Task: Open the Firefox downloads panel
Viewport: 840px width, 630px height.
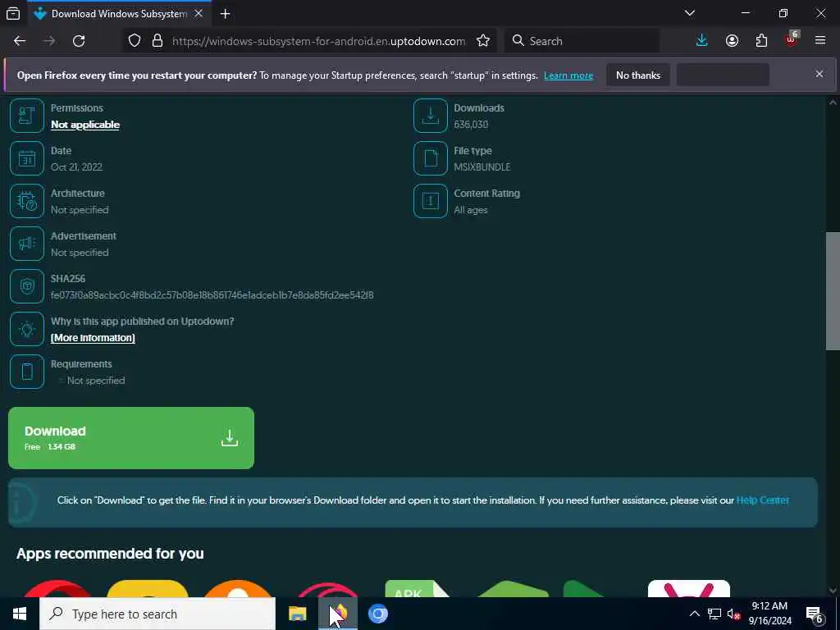Action: 701,41
